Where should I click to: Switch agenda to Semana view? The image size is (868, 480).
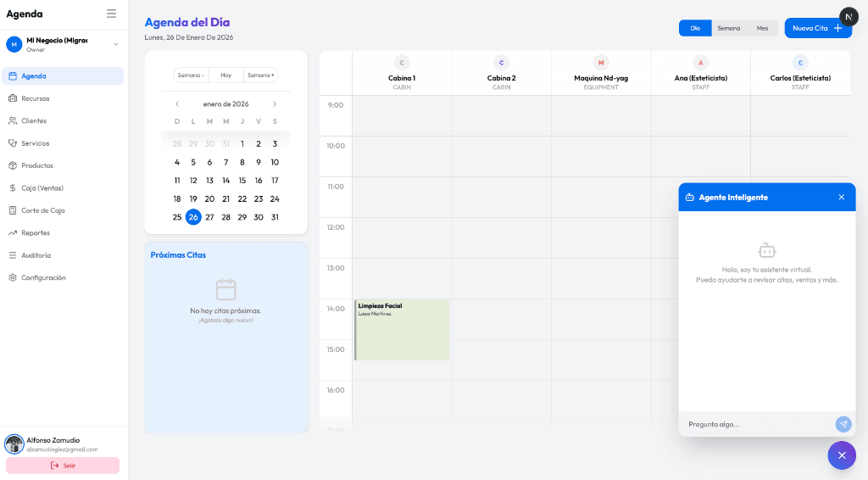click(728, 28)
